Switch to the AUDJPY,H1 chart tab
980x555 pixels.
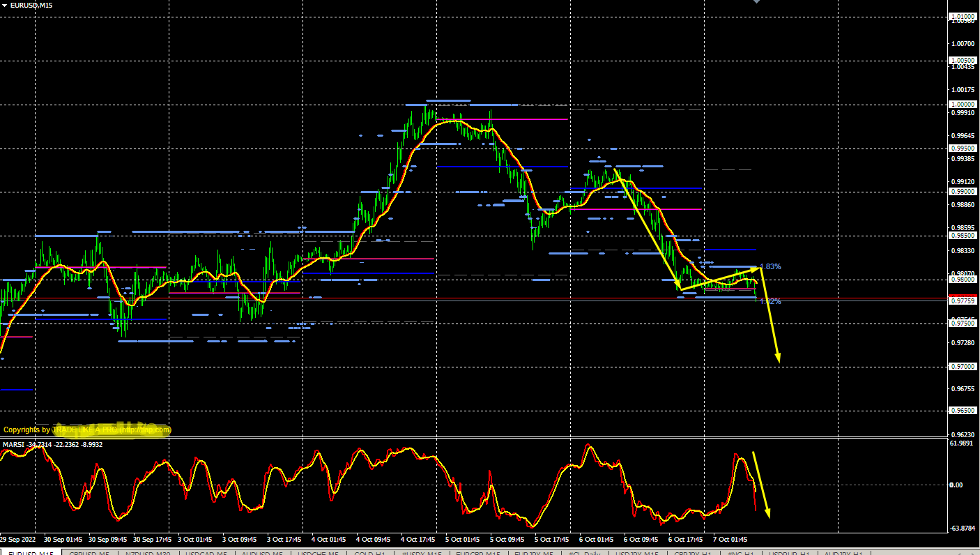[845, 553]
